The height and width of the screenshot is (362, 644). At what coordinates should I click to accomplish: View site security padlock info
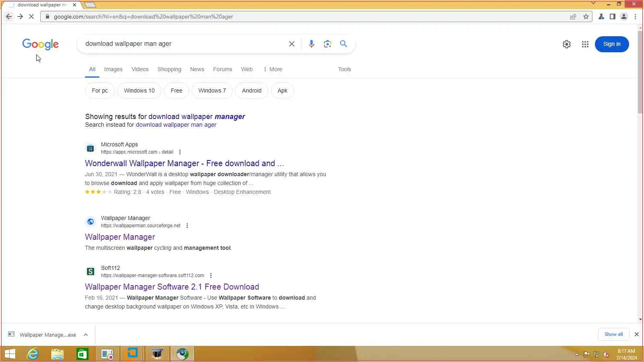click(x=47, y=16)
